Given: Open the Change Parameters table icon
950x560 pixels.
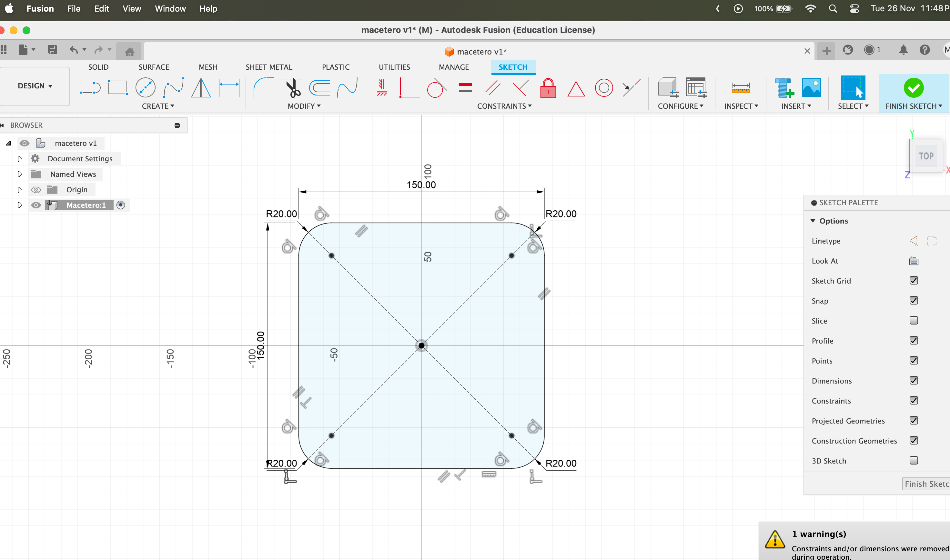Looking at the screenshot, I should point(696,87).
